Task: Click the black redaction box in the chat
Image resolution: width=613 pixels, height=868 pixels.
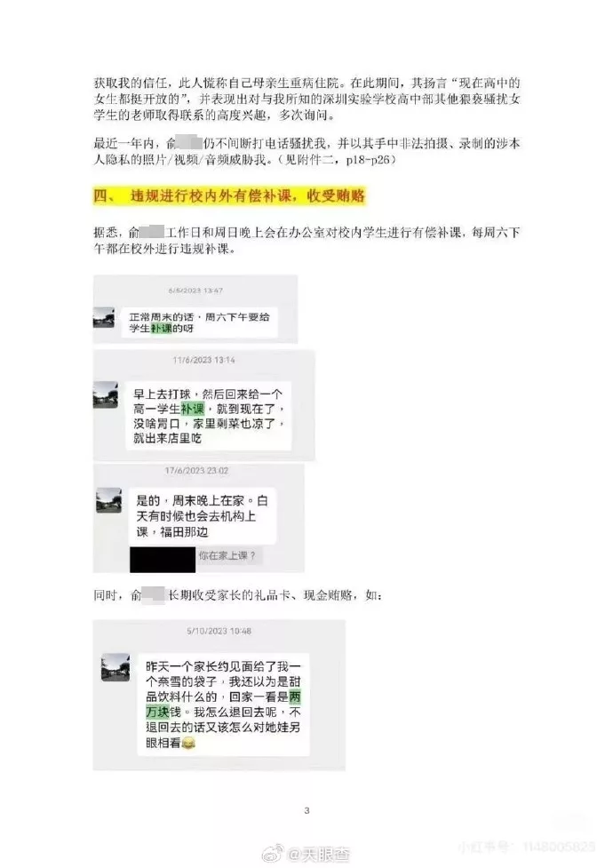Action: [163, 560]
